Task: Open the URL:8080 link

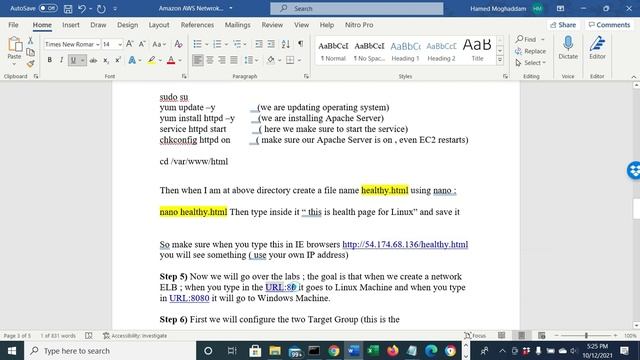Action: pos(189,298)
